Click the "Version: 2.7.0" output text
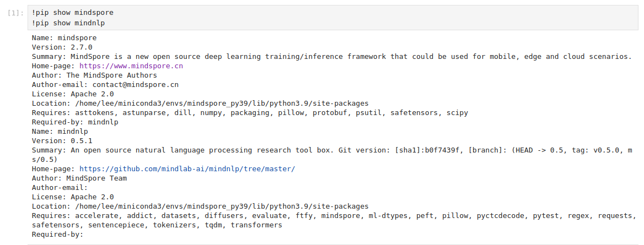644x245 pixels. click(x=62, y=47)
